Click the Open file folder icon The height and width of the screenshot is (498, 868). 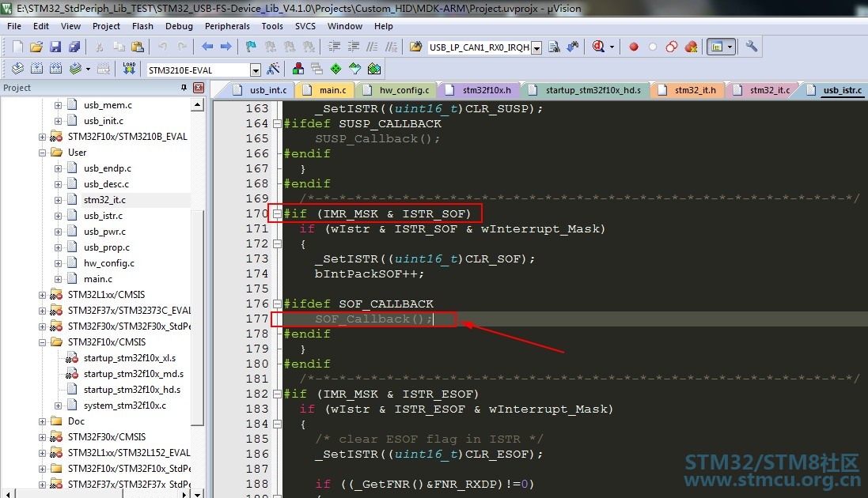(36, 47)
